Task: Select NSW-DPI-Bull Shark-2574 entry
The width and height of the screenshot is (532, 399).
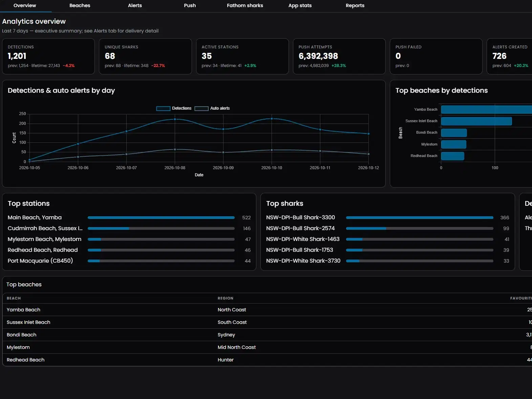Action: click(x=387, y=228)
